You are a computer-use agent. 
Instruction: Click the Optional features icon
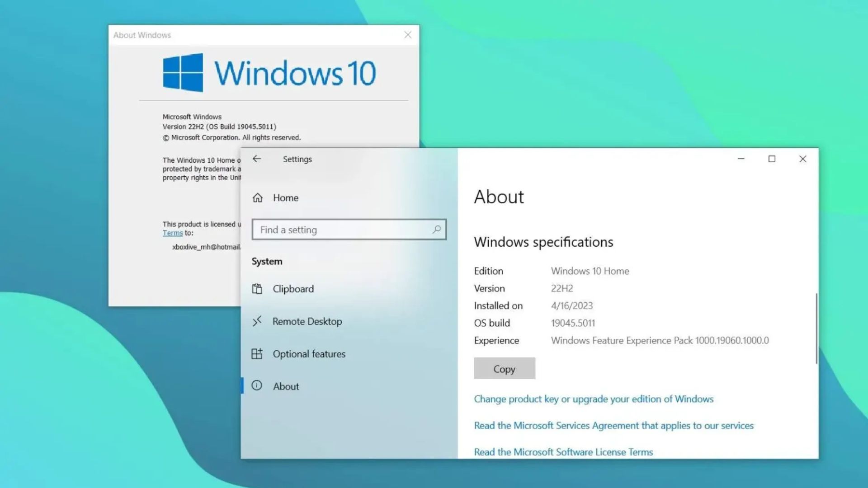(258, 354)
